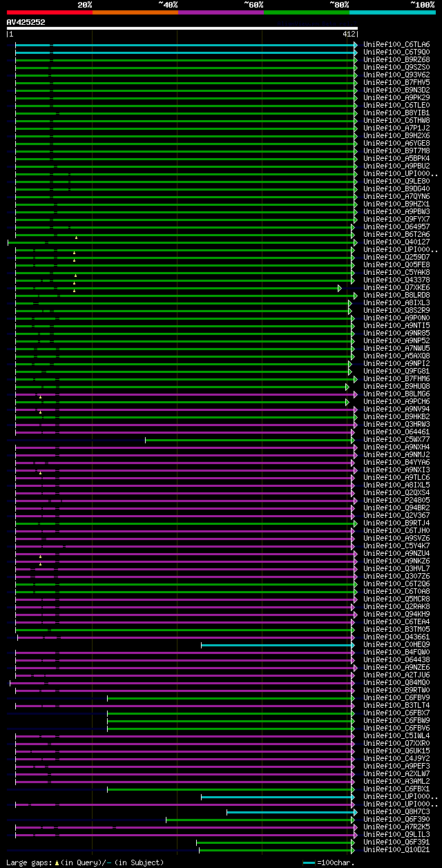The image size is (442, 868).
Task: Click the green ~80% identity legend segment
Action: [x=307, y=12]
